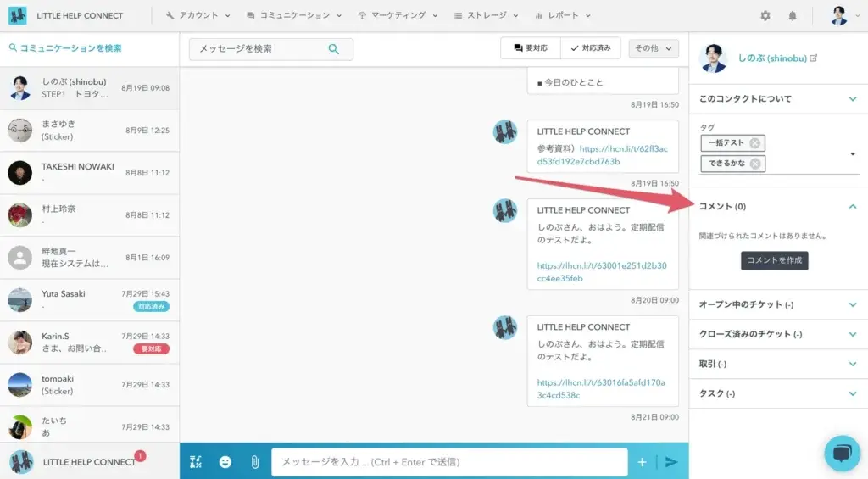
Task: Open the live chat bubble widget
Action: (x=841, y=453)
